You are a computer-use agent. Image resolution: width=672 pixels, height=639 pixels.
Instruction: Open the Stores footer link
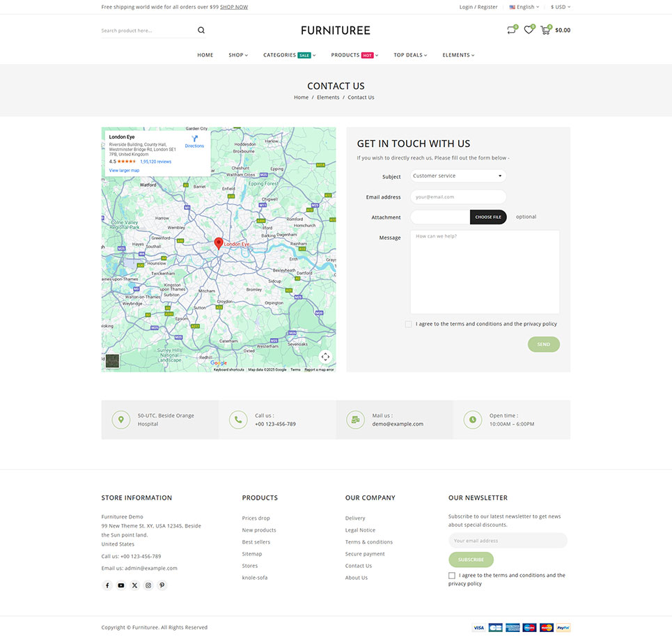250,566
